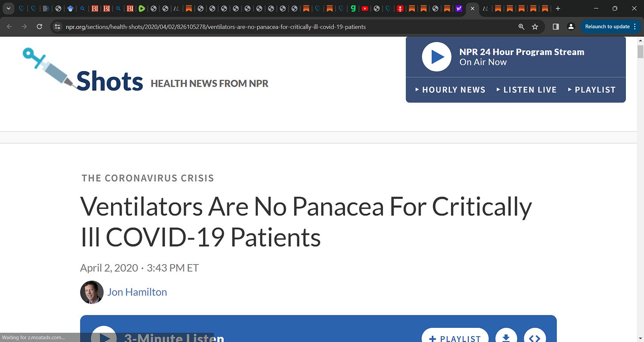Open the purple Yahoo pinned tab
644x342 pixels.
click(x=458, y=8)
